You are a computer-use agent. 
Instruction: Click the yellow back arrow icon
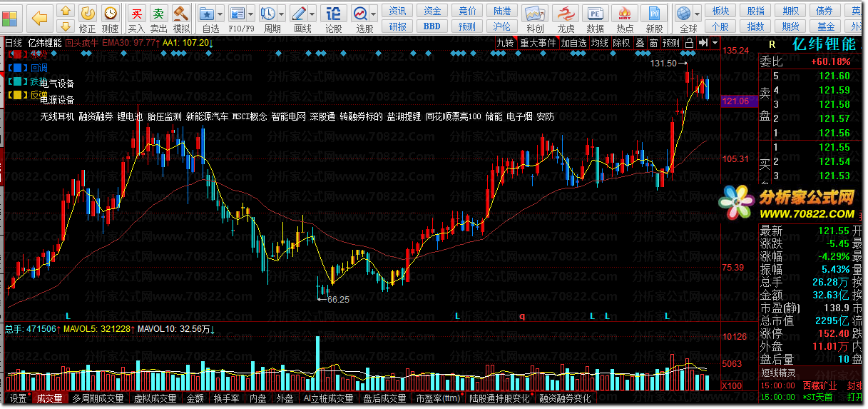(x=39, y=17)
